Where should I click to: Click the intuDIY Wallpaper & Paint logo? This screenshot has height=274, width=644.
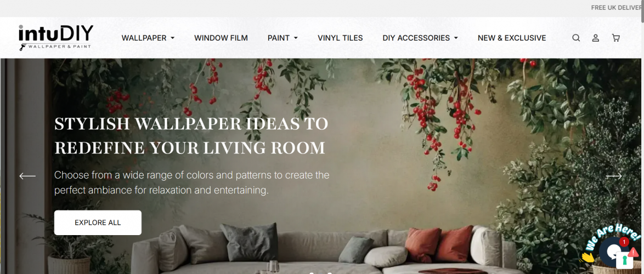pyautogui.click(x=56, y=37)
